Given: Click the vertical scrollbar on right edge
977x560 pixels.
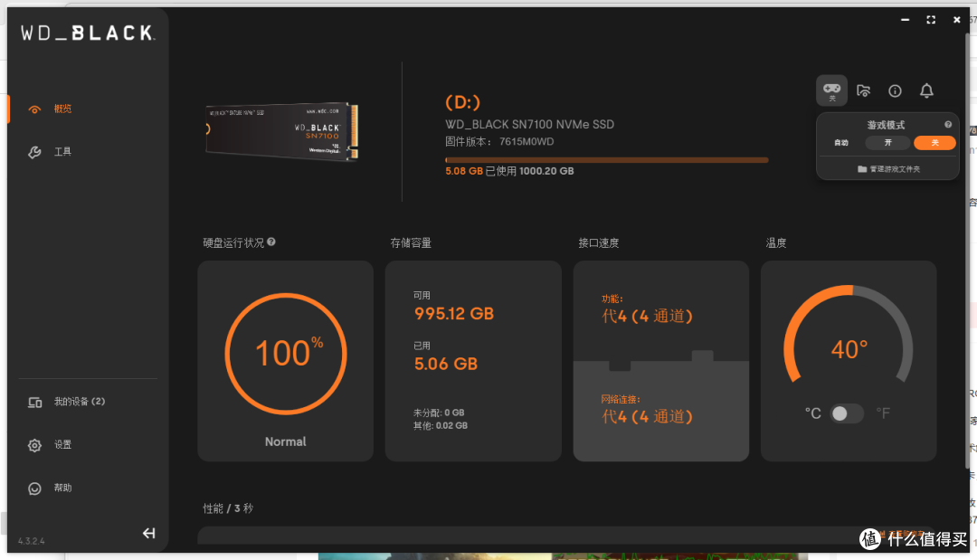Looking at the screenshot, I should (x=967, y=249).
